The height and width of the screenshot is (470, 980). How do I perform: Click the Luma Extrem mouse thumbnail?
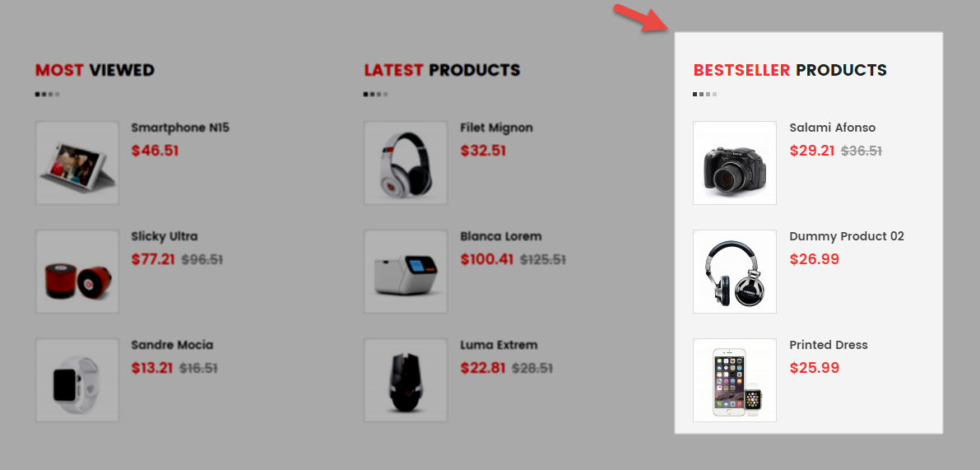[x=406, y=380]
